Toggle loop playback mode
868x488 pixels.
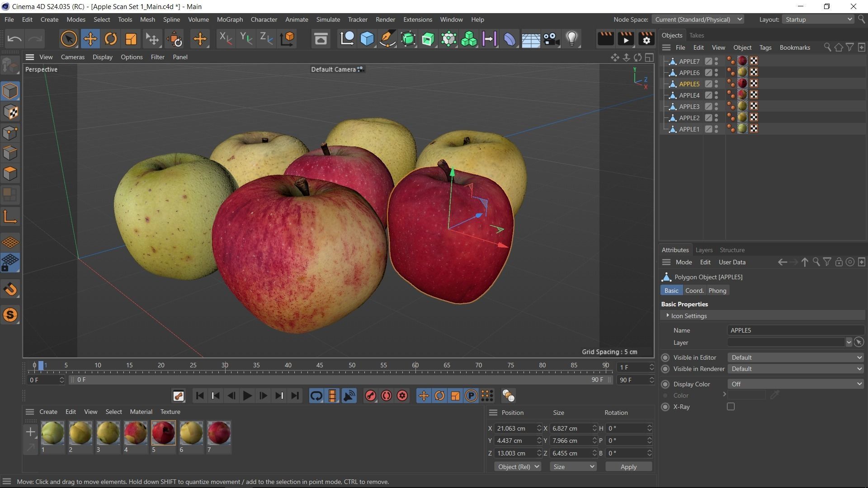[316, 396]
